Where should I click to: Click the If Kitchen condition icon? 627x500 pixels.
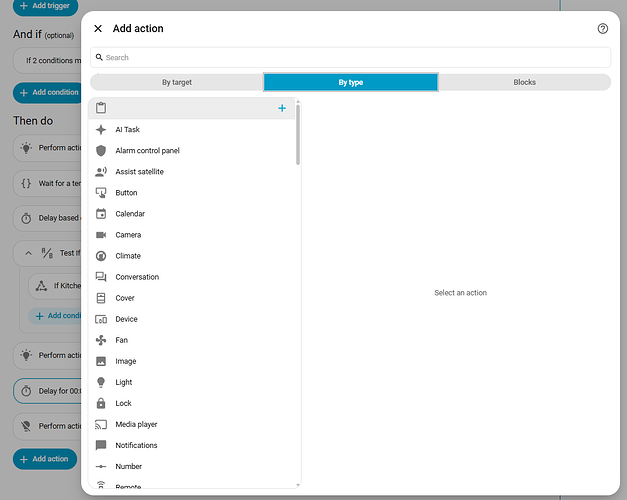[x=41, y=286]
